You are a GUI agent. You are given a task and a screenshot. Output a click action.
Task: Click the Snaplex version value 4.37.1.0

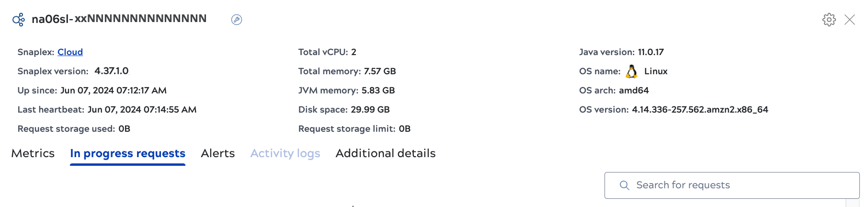click(x=112, y=71)
